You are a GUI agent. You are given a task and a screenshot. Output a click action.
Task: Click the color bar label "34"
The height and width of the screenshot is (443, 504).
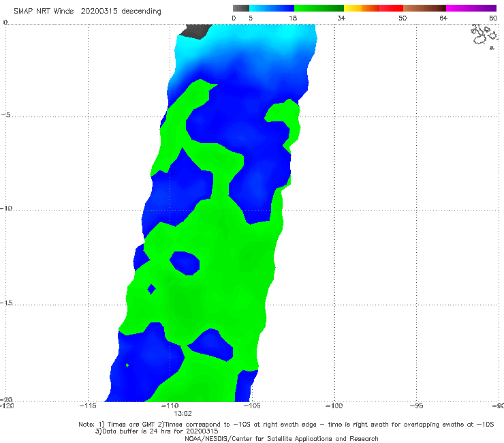341,18
